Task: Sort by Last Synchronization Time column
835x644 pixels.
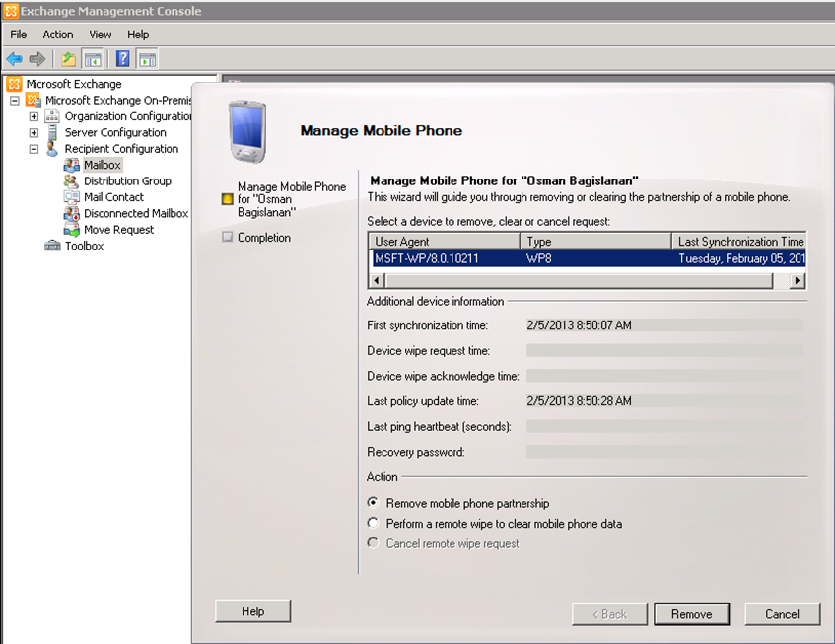Action: pos(739,242)
